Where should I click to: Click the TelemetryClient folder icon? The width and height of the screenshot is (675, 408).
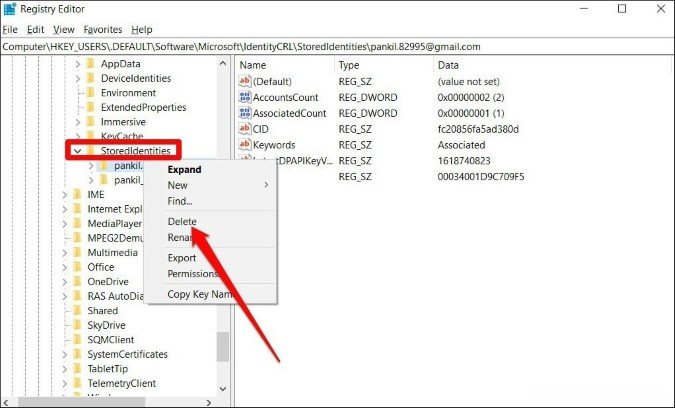77,383
